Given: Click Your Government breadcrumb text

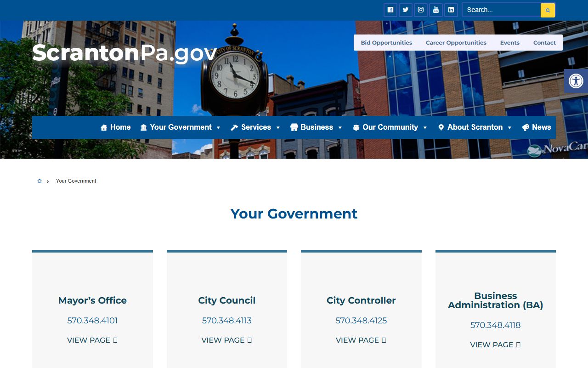Looking at the screenshot, I should 76,181.
